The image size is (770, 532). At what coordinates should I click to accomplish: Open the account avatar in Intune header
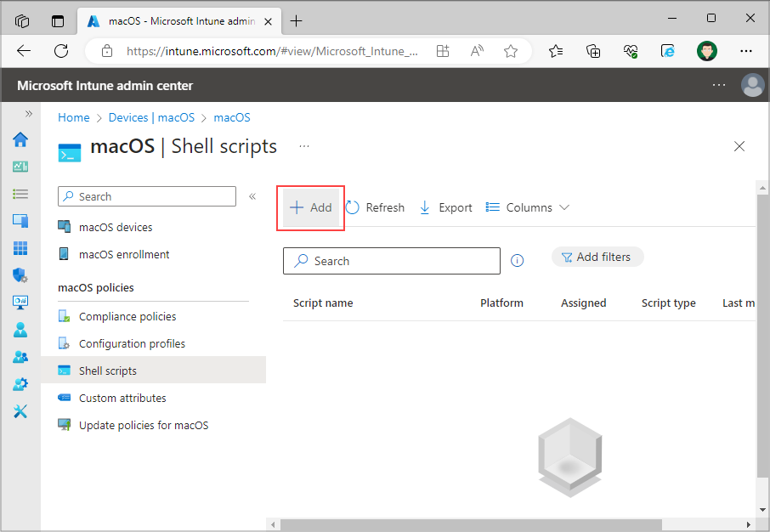752,85
